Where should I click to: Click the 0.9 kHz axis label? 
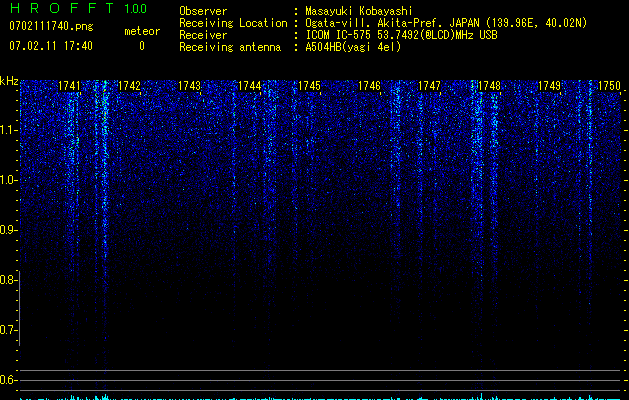(8, 230)
